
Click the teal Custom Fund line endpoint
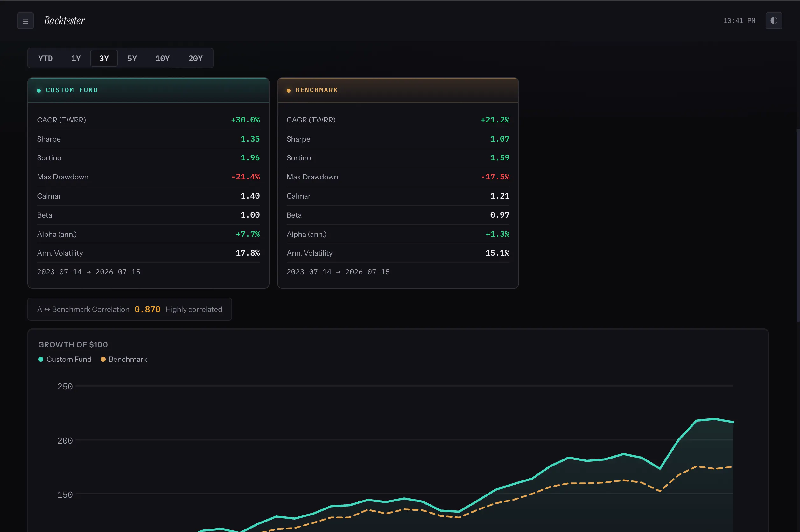[x=733, y=422]
